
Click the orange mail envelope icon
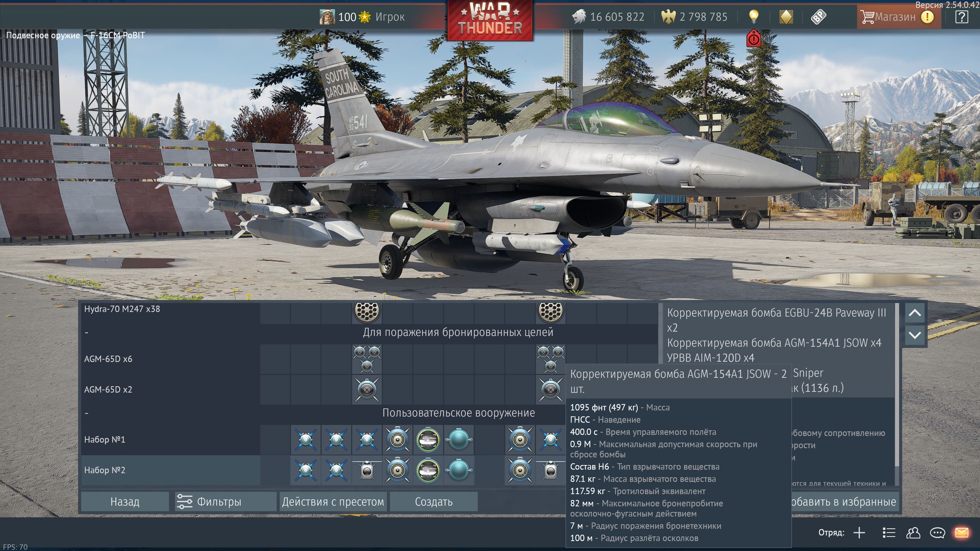(962, 533)
